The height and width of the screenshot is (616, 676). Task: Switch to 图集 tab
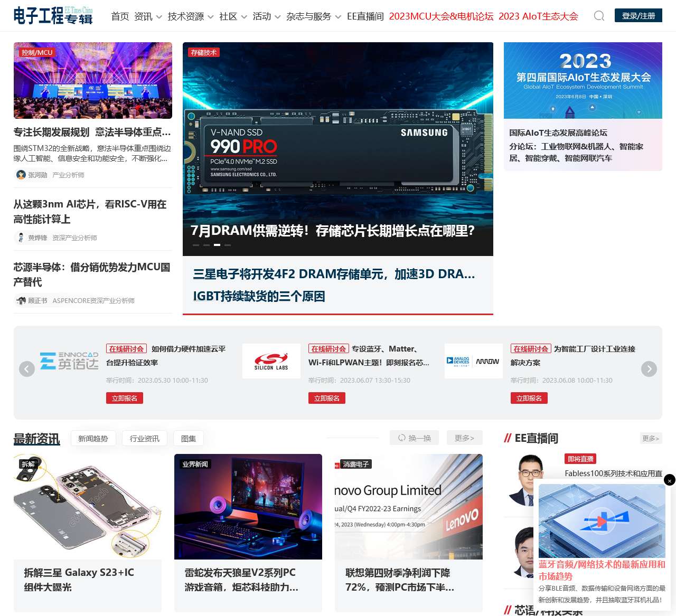coord(189,438)
